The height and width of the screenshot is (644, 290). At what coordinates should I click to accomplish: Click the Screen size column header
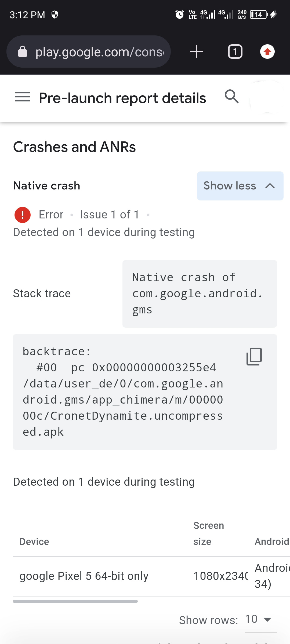point(208,533)
